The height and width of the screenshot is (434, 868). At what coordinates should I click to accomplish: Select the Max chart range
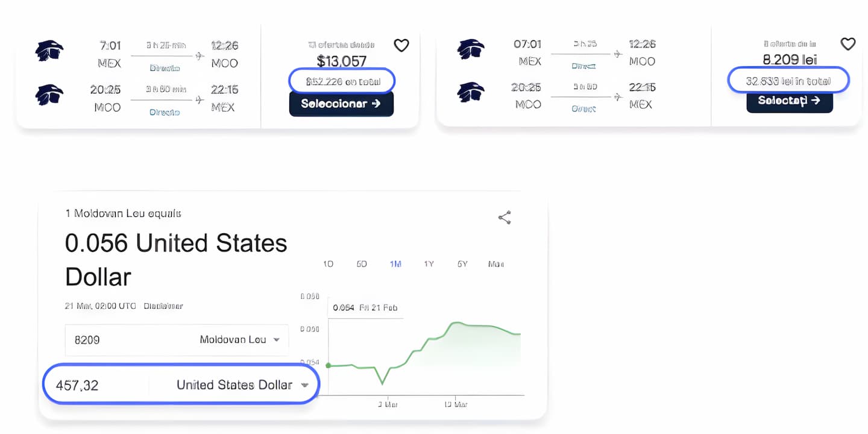(x=496, y=264)
